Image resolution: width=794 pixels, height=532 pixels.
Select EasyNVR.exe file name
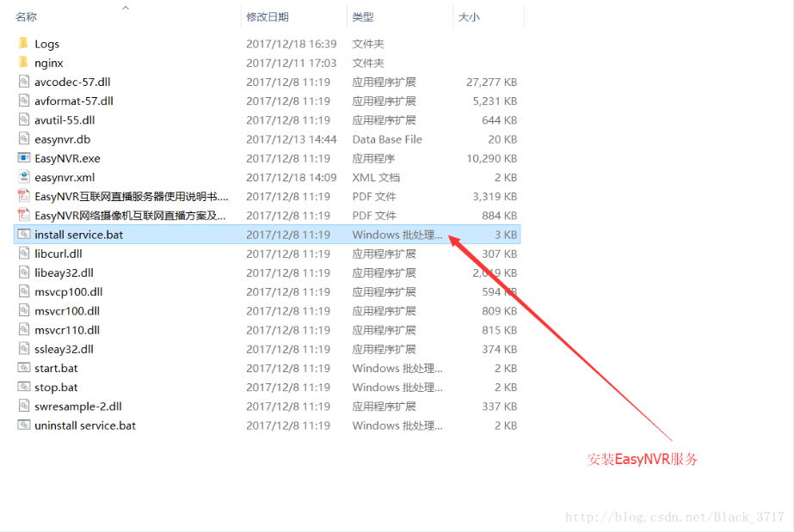pos(67,158)
